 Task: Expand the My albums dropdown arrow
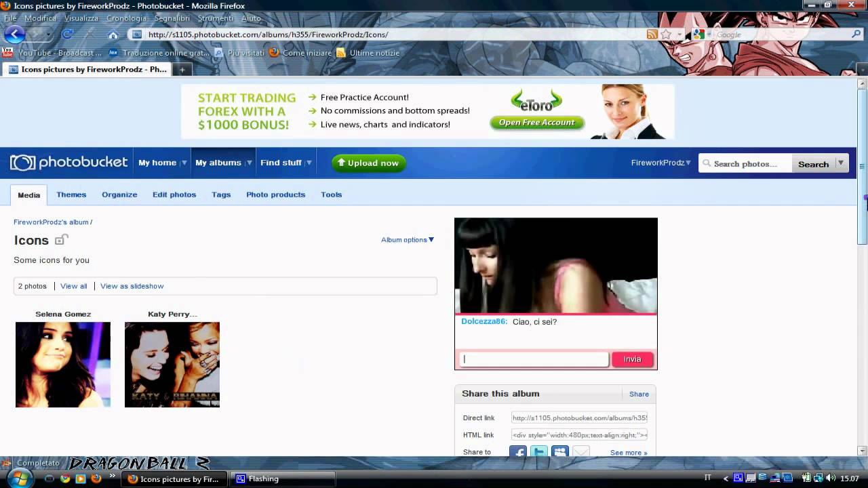tap(249, 163)
